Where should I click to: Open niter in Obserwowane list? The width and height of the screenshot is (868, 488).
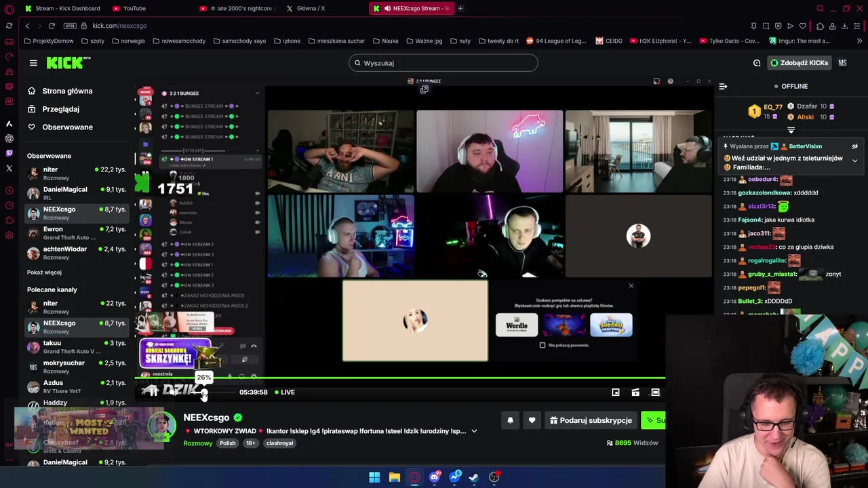click(x=77, y=173)
